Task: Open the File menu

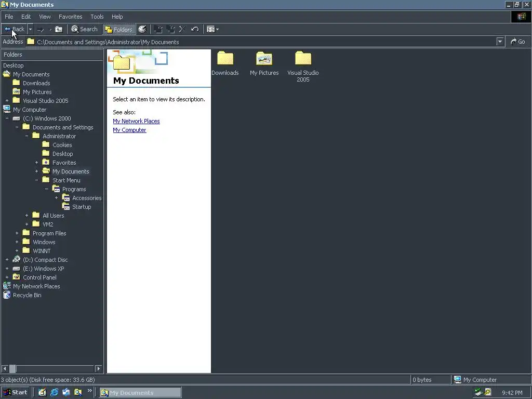Action: 9,17
